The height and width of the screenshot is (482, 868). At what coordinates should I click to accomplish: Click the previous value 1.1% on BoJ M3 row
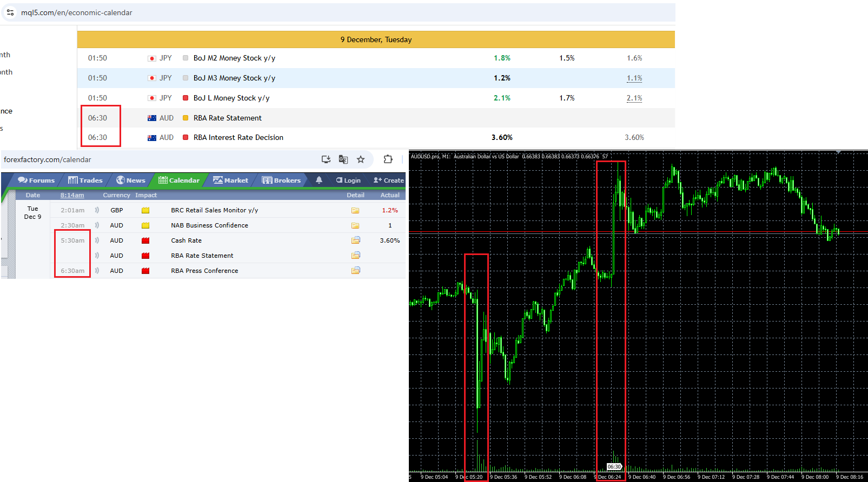634,78
